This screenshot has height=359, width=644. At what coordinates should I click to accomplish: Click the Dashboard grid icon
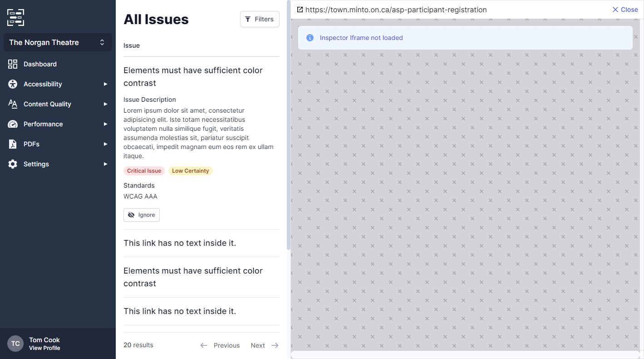pos(13,64)
